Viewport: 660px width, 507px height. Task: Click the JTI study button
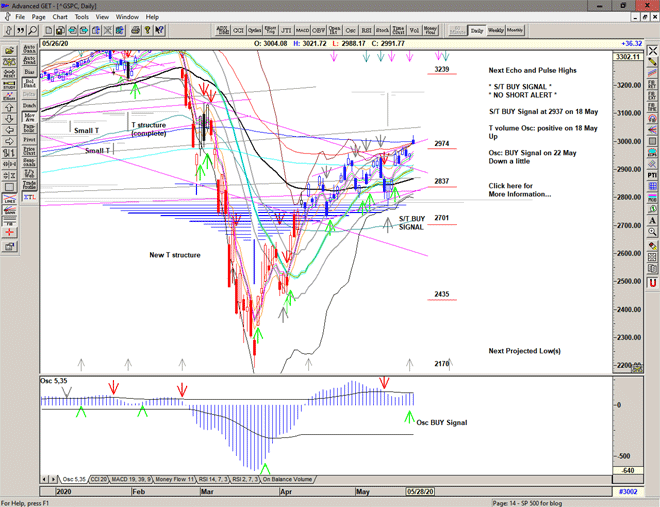286,30
